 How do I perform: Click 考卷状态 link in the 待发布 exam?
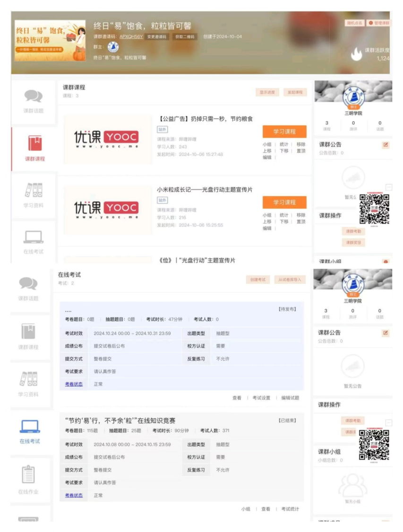74,384
